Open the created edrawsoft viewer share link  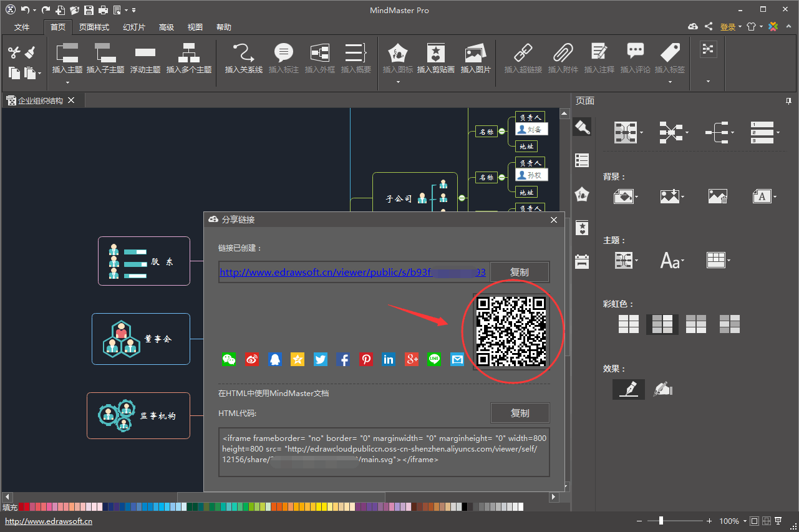(x=353, y=272)
